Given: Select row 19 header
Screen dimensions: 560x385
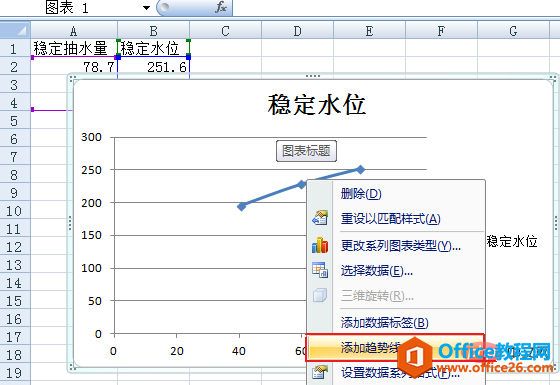Looking at the screenshot, I should click(x=14, y=373).
